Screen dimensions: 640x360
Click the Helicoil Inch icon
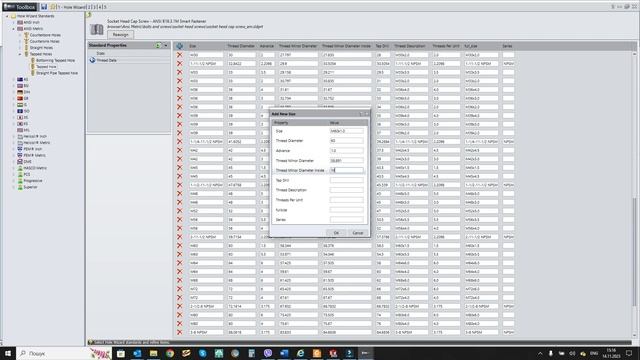[20, 136]
